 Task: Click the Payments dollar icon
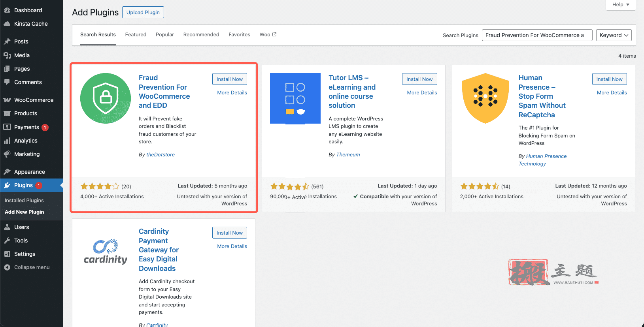[7, 127]
